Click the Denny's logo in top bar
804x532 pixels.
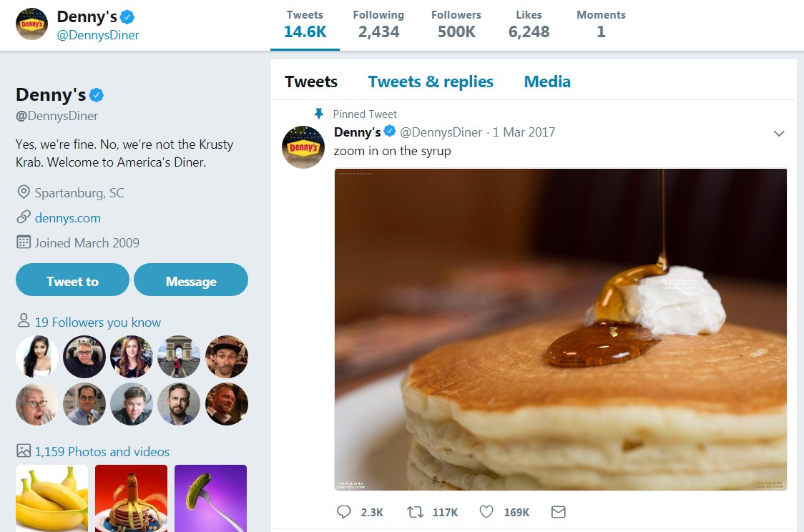[32, 24]
